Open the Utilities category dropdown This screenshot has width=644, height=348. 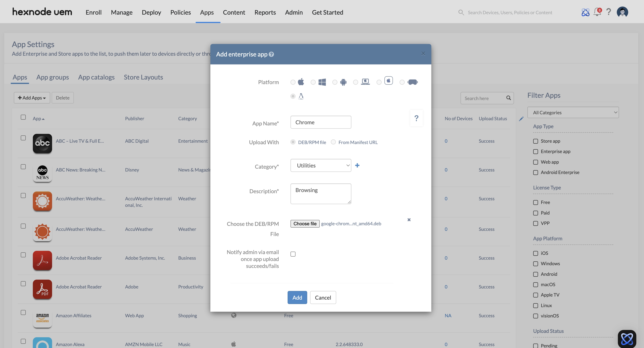click(x=321, y=165)
